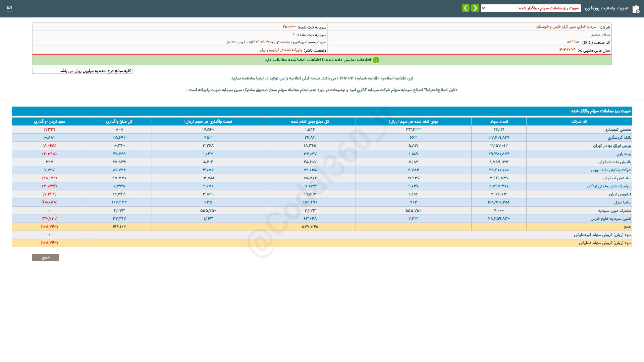644x362 pixels.
Task: Select the سایپا دیزل table row
Action: [623, 202]
